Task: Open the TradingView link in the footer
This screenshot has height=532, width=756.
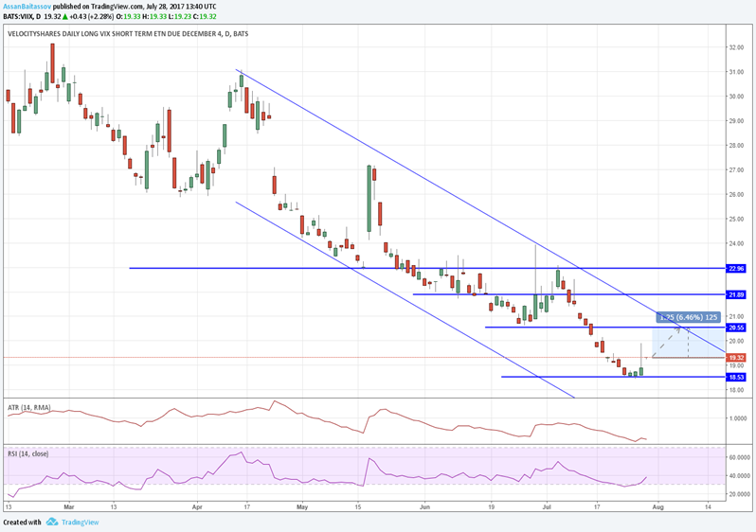Action: [x=80, y=522]
